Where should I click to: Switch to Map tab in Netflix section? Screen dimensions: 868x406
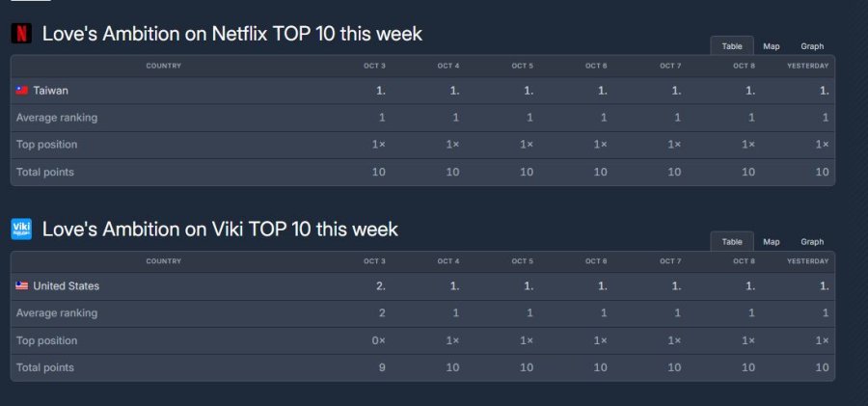[x=772, y=46]
